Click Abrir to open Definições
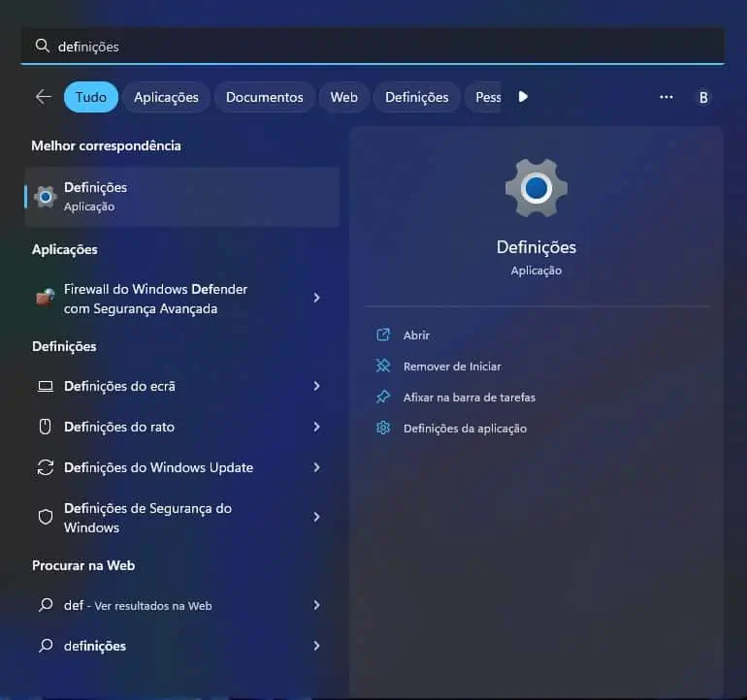The height and width of the screenshot is (700, 747). click(x=416, y=335)
